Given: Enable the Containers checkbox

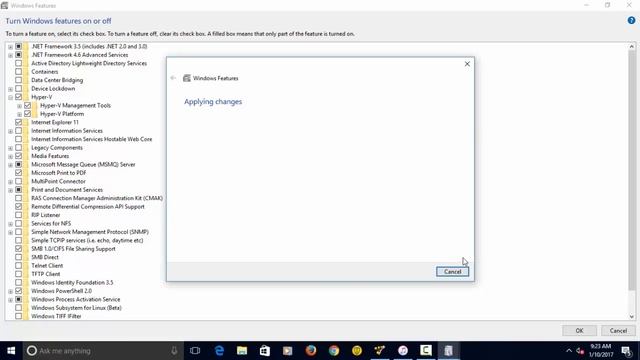Looking at the screenshot, I should pos(18,72).
